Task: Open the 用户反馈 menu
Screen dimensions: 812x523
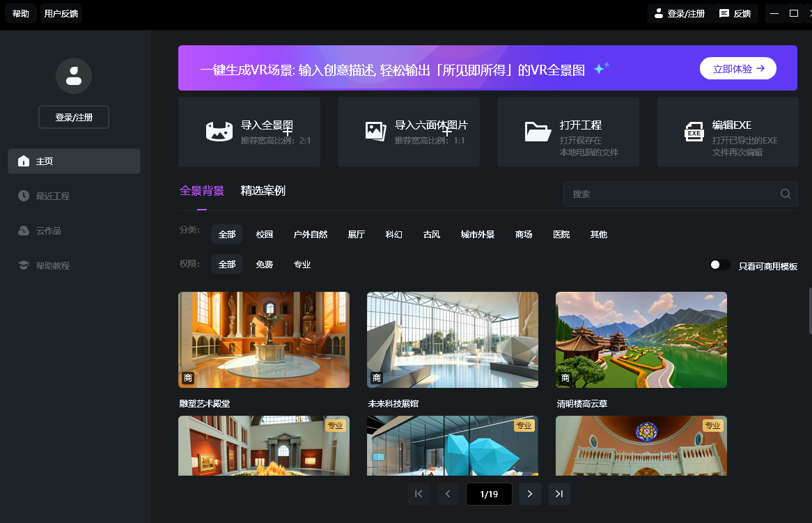Action: point(61,13)
